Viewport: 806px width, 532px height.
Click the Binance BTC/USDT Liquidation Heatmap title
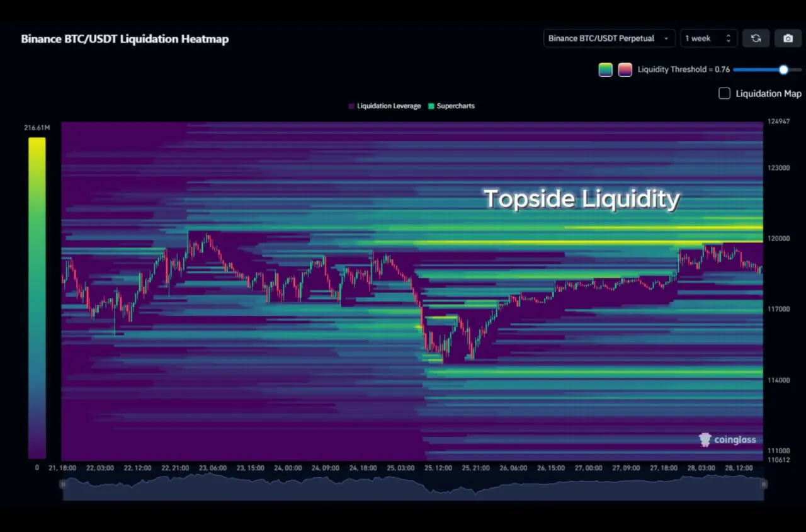[x=125, y=39]
